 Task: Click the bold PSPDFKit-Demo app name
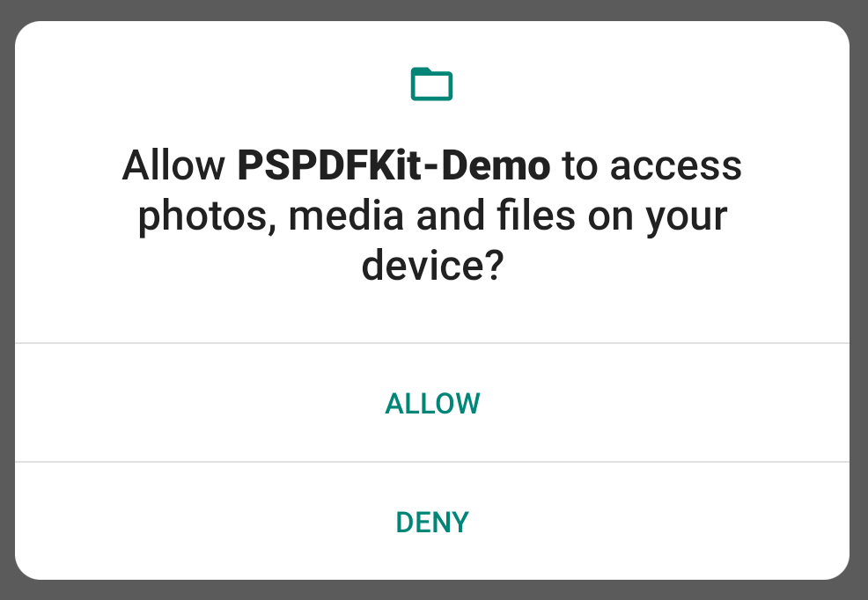(391, 165)
